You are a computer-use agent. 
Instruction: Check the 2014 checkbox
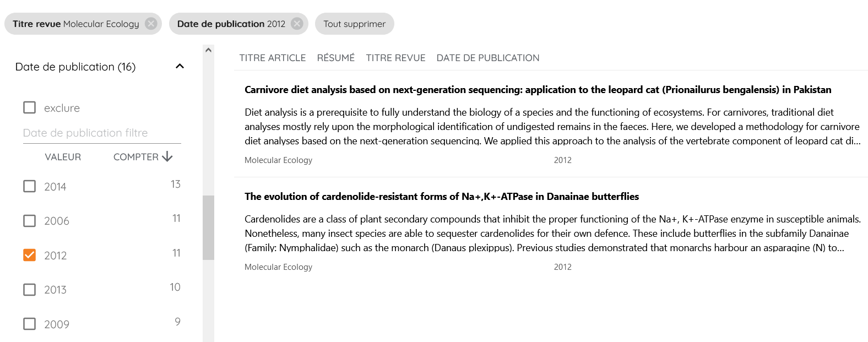click(x=30, y=186)
